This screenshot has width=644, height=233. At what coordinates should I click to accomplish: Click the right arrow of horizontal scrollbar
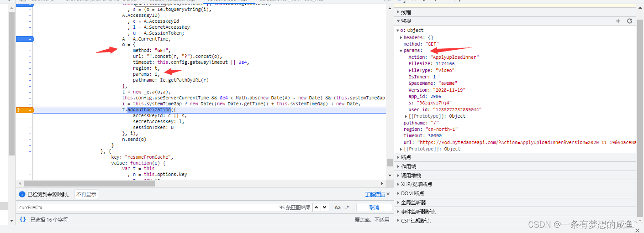383,183
